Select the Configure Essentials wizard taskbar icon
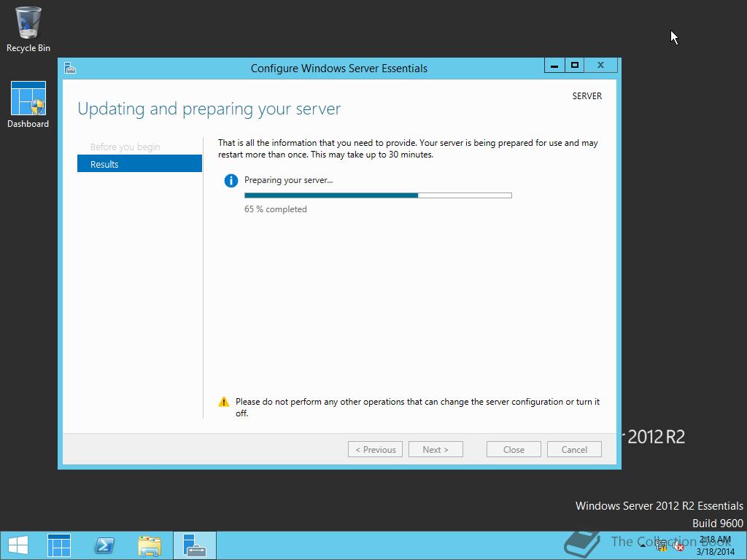 coord(194,545)
